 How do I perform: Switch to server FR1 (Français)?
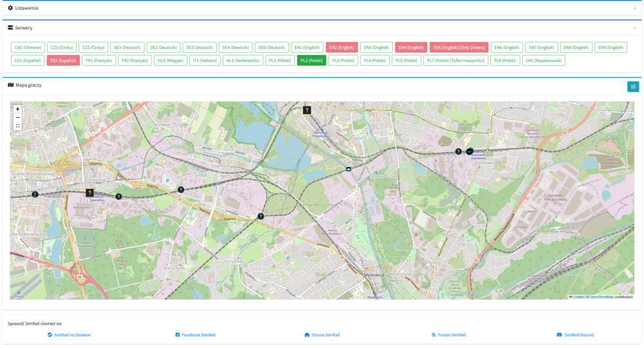(x=99, y=61)
